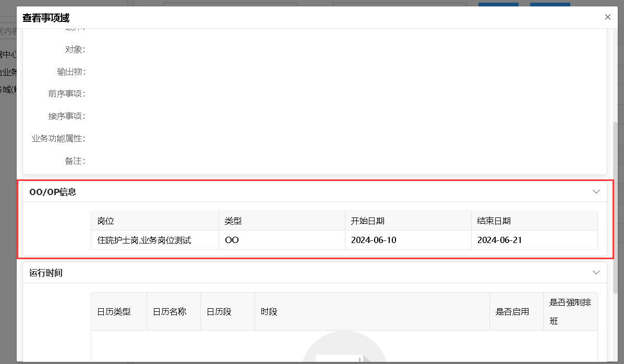Click the empty-data placeholder icon
The height and width of the screenshot is (364, 624).
[x=344, y=349]
